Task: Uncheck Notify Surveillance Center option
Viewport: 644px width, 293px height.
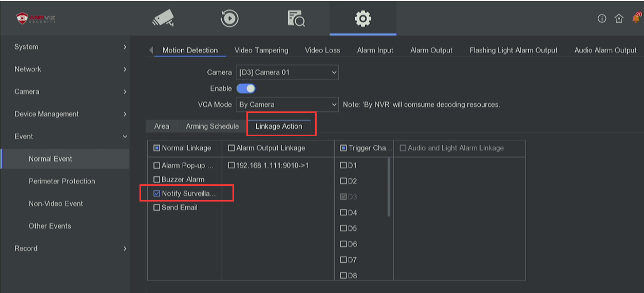Action: pyautogui.click(x=157, y=194)
